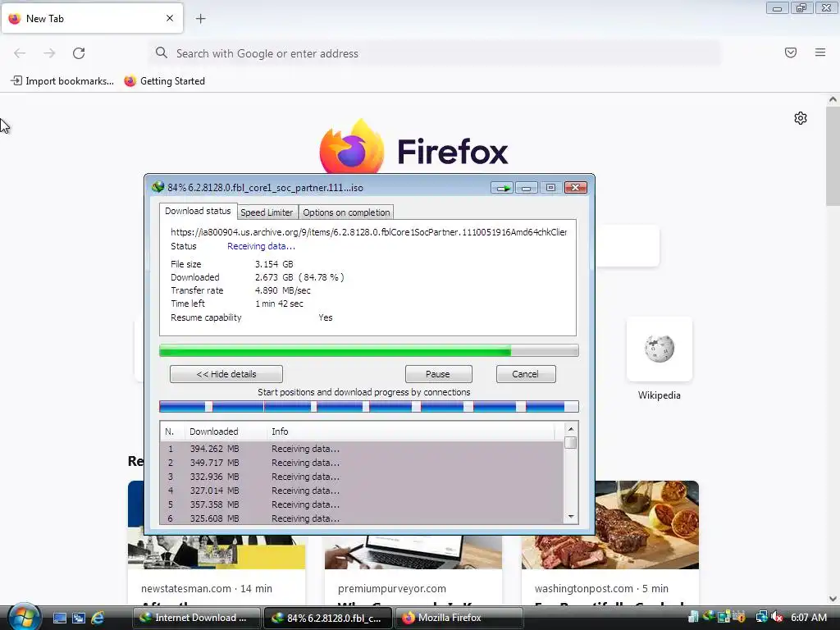Click the Hide details button
The height and width of the screenshot is (630, 840).
click(226, 374)
